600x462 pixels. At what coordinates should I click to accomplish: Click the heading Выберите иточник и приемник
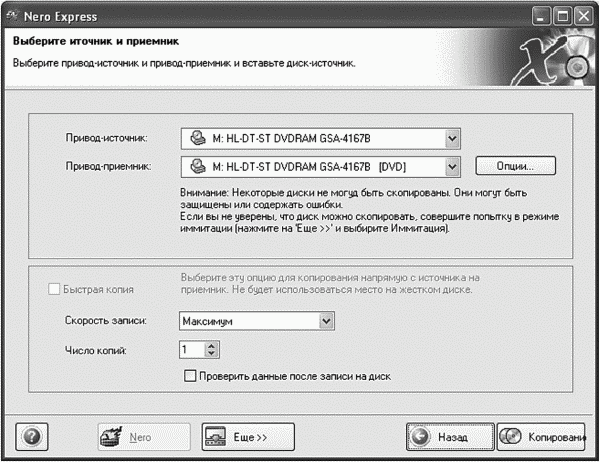point(96,41)
